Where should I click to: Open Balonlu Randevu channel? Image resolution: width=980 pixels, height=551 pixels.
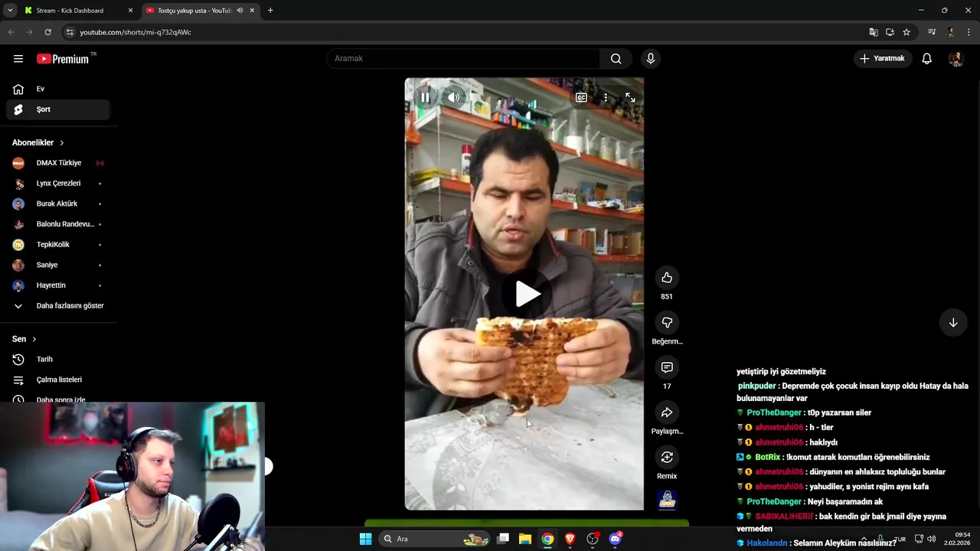58,224
